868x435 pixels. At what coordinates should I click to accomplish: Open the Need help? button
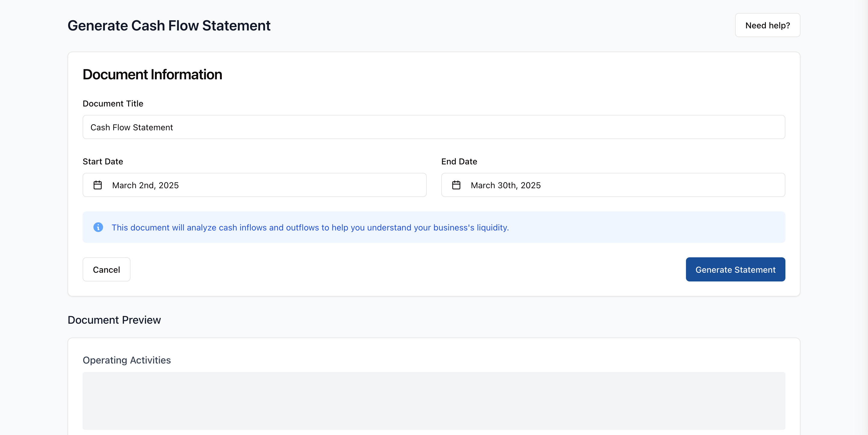(767, 25)
